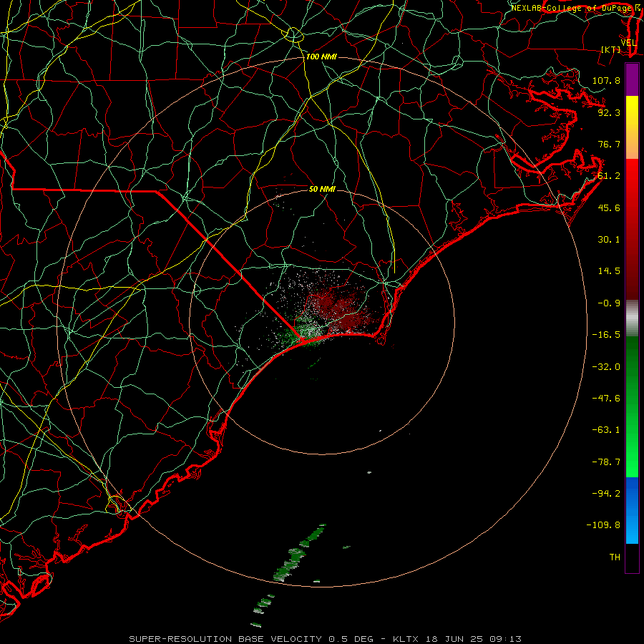Select the 107.8 value on velocity scale
644x644 pixels.
(606, 80)
